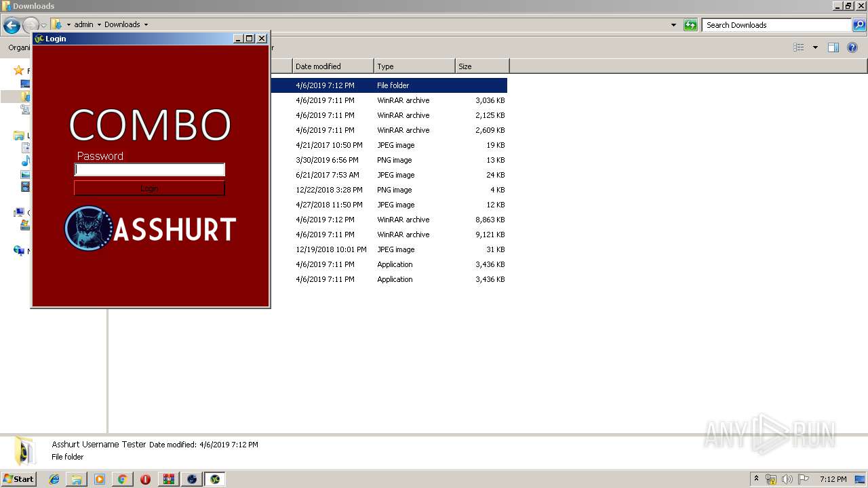Image resolution: width=868 pixels, height=488 pixels.
Task: Click the 7:12 PM clock
Action: click(833, 479)
